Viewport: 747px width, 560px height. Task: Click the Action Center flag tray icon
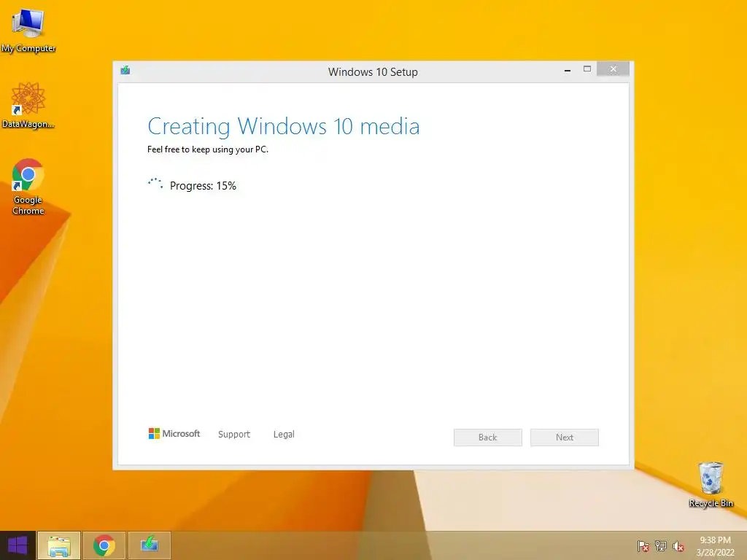643,546
